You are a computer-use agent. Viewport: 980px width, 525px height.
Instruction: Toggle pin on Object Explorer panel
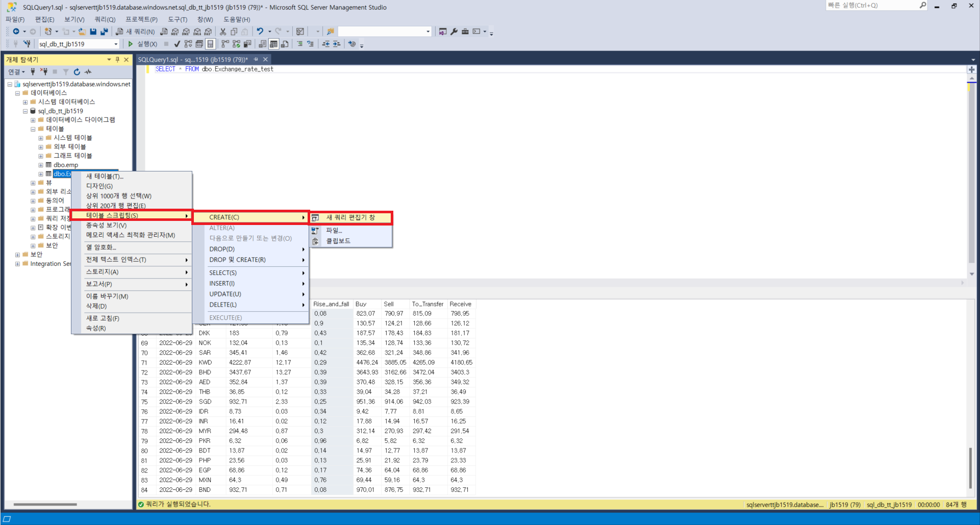pyautogui.click(x=117, y=60)
